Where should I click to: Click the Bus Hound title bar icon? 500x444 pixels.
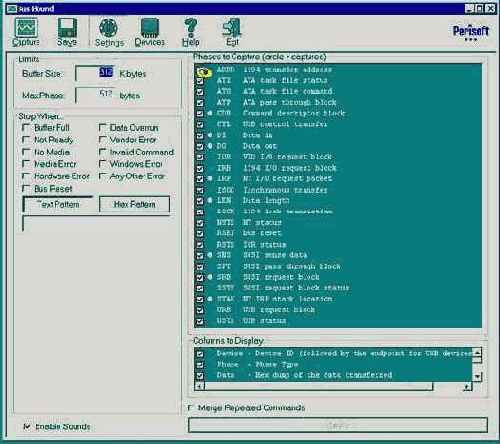pyautogui.click(x=12, y=9)
